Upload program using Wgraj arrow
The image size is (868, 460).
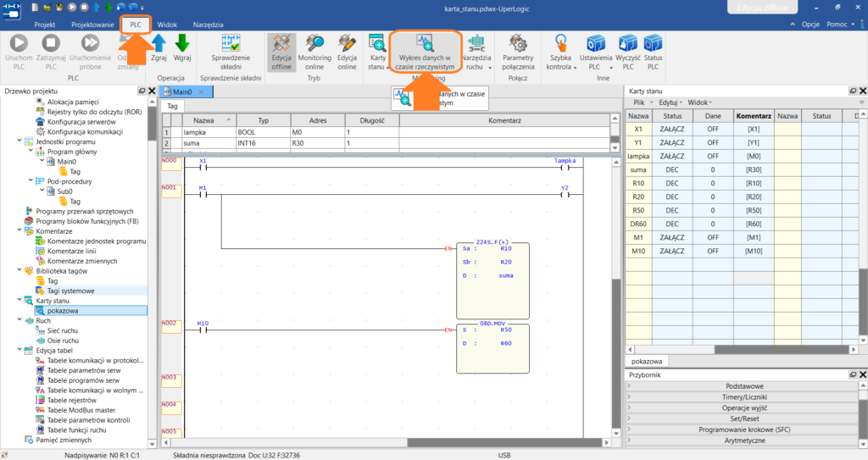point(182,47)
